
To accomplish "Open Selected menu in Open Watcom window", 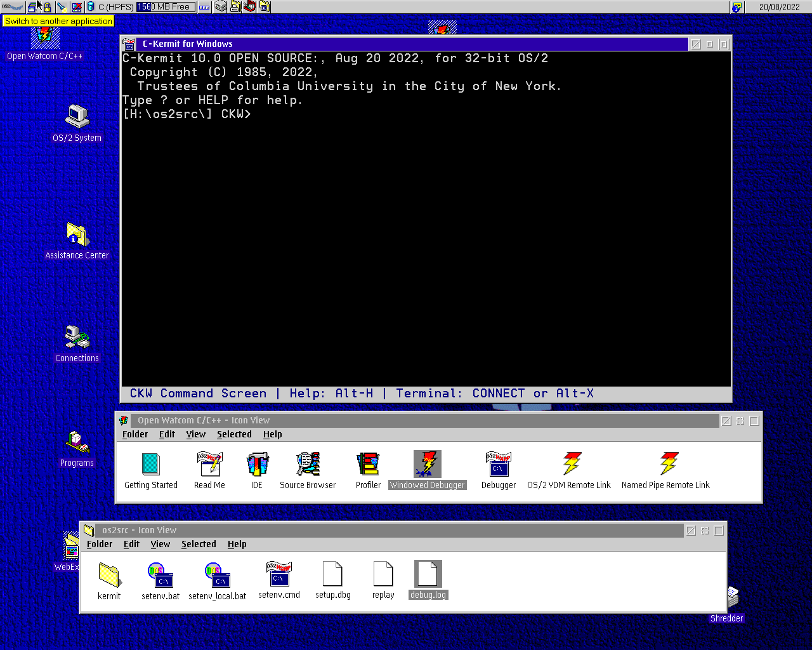I will click(234, 434).
